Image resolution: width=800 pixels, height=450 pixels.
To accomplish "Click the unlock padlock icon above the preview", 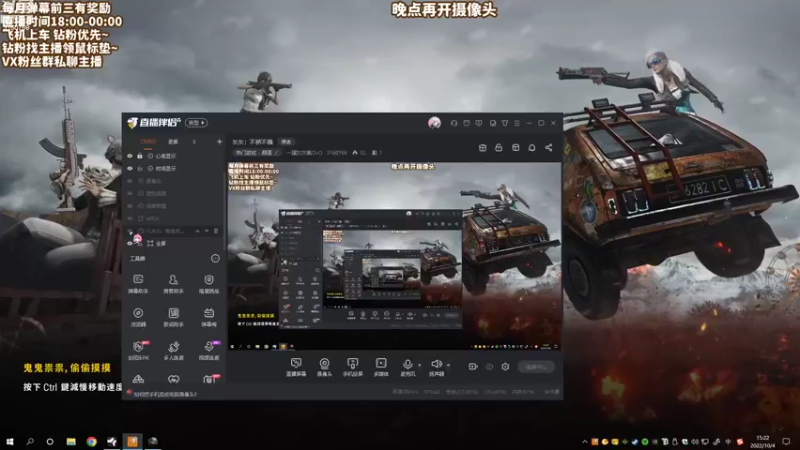I will coord(499,147).
